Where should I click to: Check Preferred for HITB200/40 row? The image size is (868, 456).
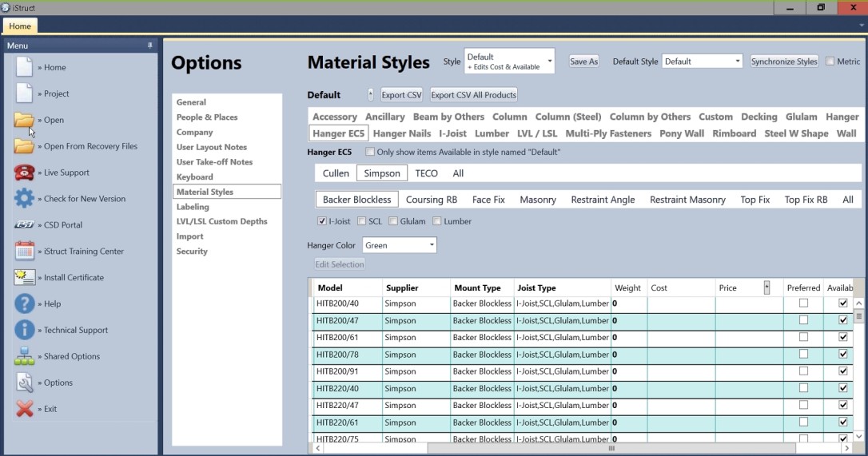[803, 303]
